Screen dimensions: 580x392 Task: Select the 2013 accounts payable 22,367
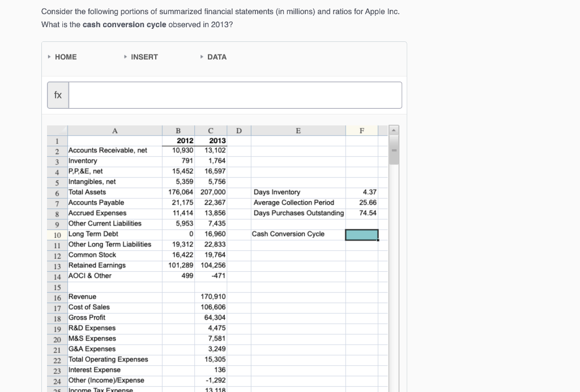point(211,203)
